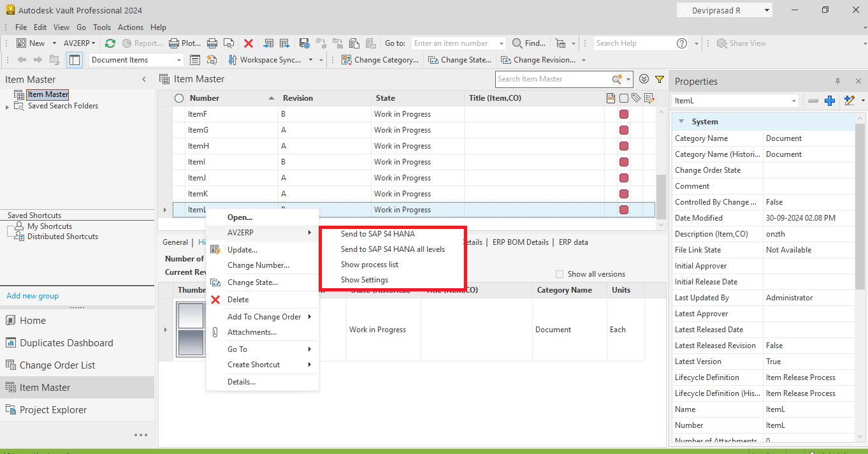Click the Add new group link
The width and height of the screenshot is (868, 454).
tap(32, 295)
